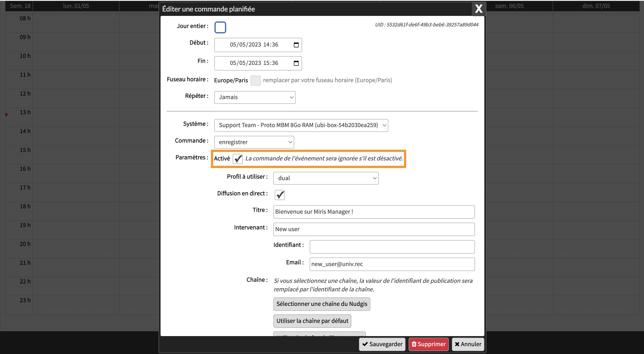Click the sam. 06/05 calendar column header
Viewport: 644px width, 354px height.
(509, 6)
